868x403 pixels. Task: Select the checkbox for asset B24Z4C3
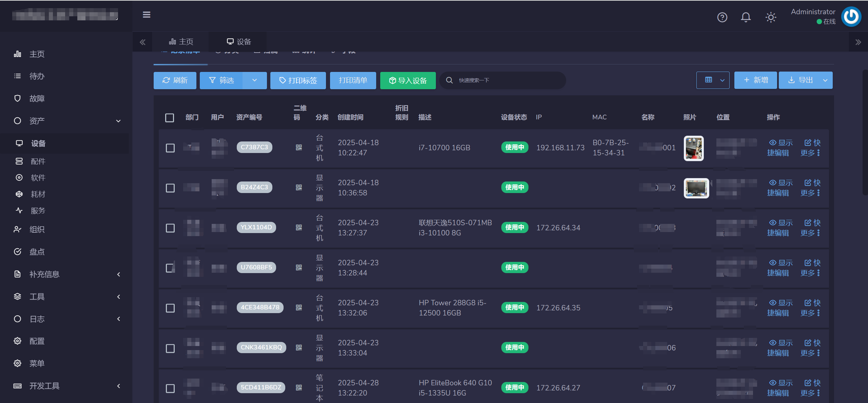[170, 188]
